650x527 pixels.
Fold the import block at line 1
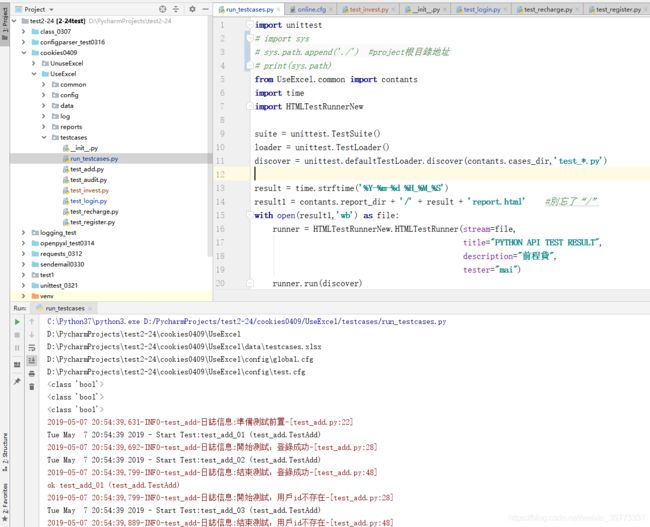point(250,25)
